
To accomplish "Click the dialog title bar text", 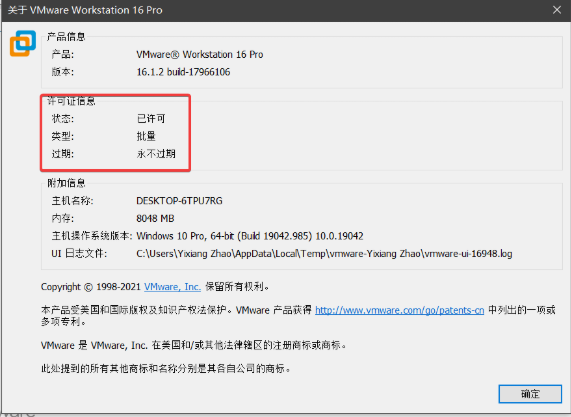I will (x=85, y=10).
